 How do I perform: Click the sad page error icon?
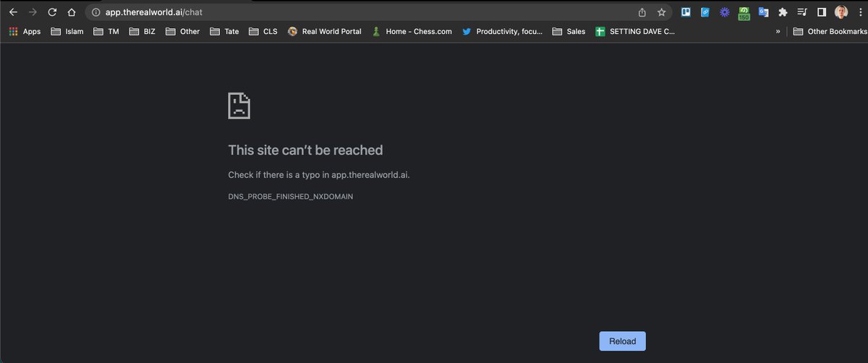click(239, 106)
